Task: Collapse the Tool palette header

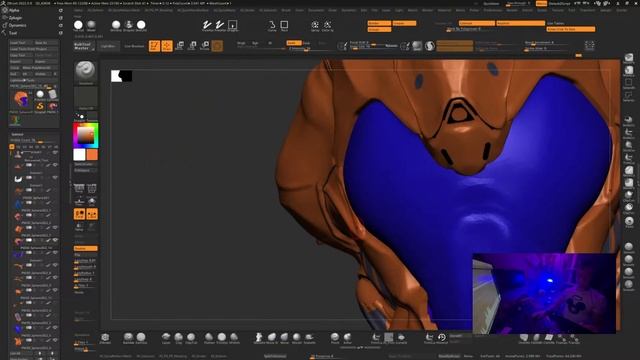Action: [13, 33]
